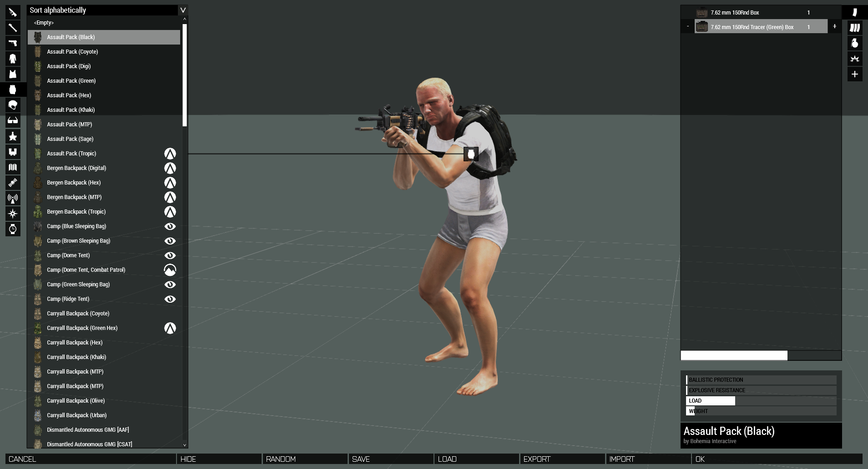Screen dimensions: 868x469
Task: Click Apex icon beside Assault Pack (Tropic)
Action: click(x=170, y=154)
